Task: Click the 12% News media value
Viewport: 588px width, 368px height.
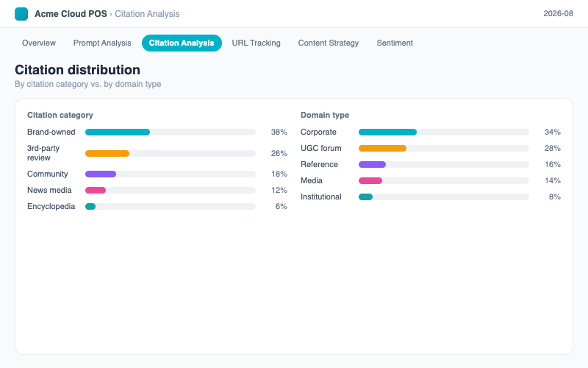Action: pyautogui.click(x=279, y=190)
